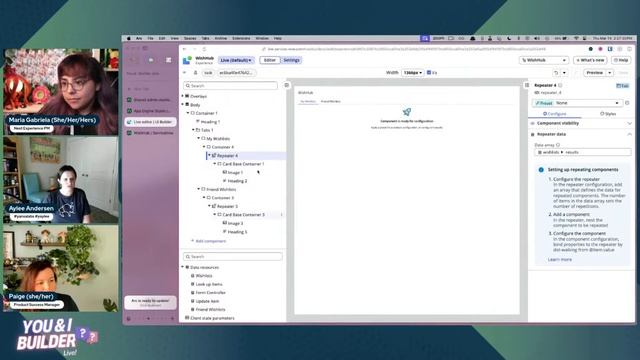Click the Add component link
Screen dimensions: 640x360
point(209,241)
